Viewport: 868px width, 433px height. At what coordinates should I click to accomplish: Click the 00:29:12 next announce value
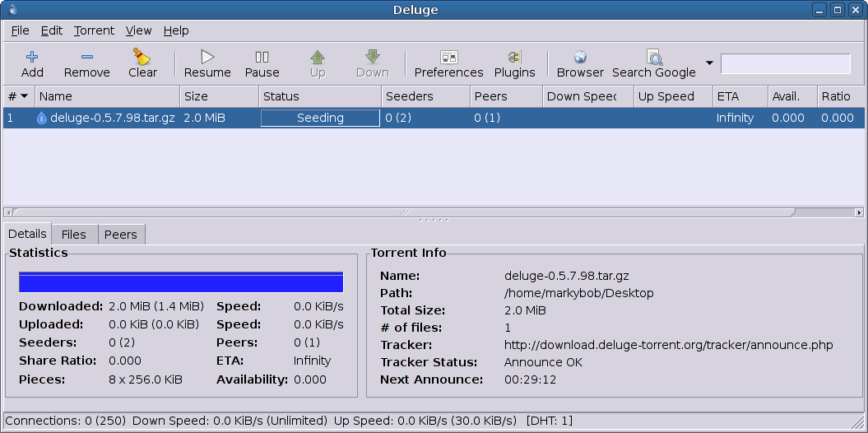point(531,379)
